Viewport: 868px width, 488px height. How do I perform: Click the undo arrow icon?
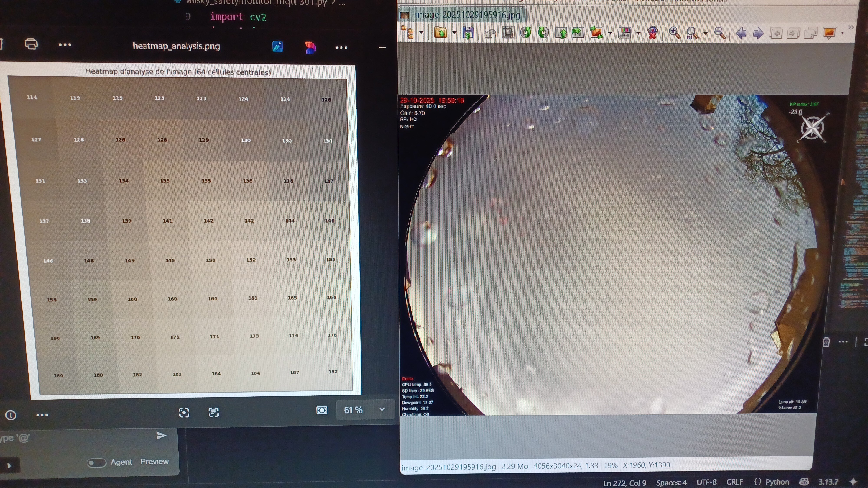490,33
